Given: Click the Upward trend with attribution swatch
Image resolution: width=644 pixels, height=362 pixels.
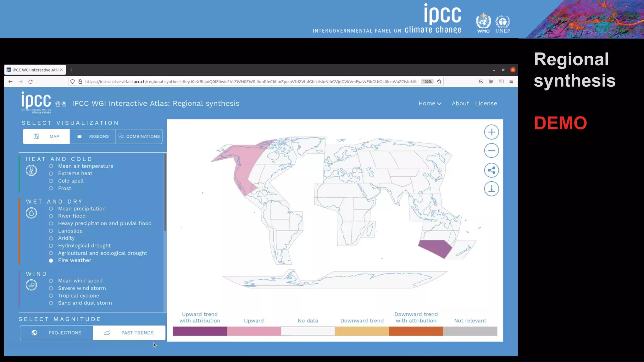Looking at the screenshot, I should [200, 331].
